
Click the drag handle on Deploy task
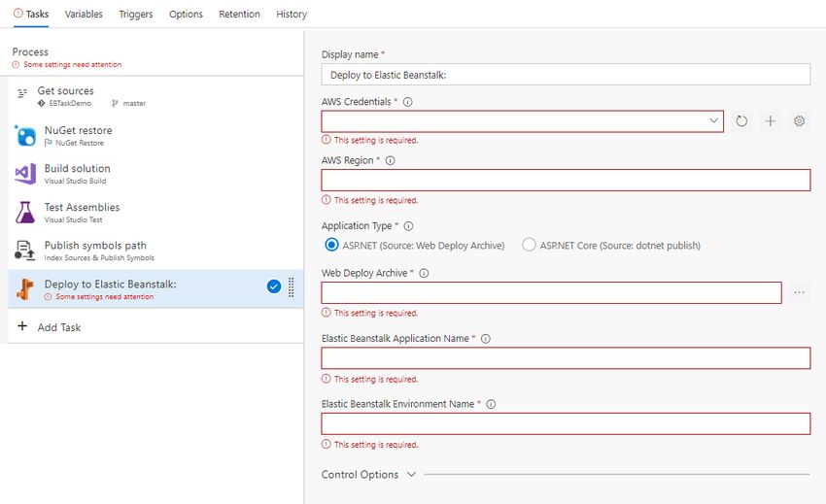click(x=291, y=287)
